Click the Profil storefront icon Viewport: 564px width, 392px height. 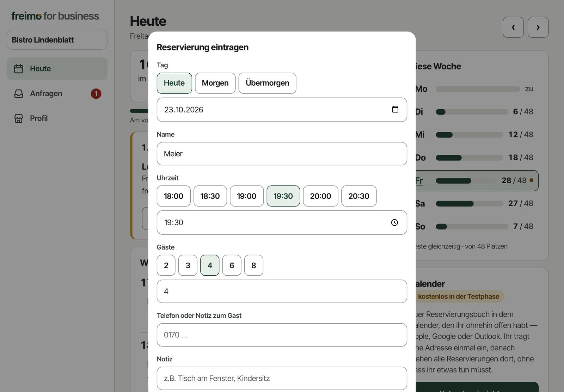[19, 118]
